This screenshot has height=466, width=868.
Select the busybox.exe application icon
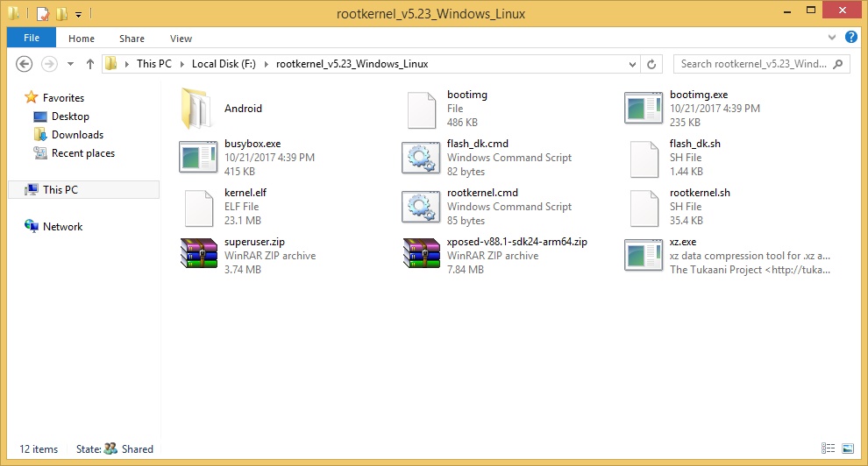(198, 158)
